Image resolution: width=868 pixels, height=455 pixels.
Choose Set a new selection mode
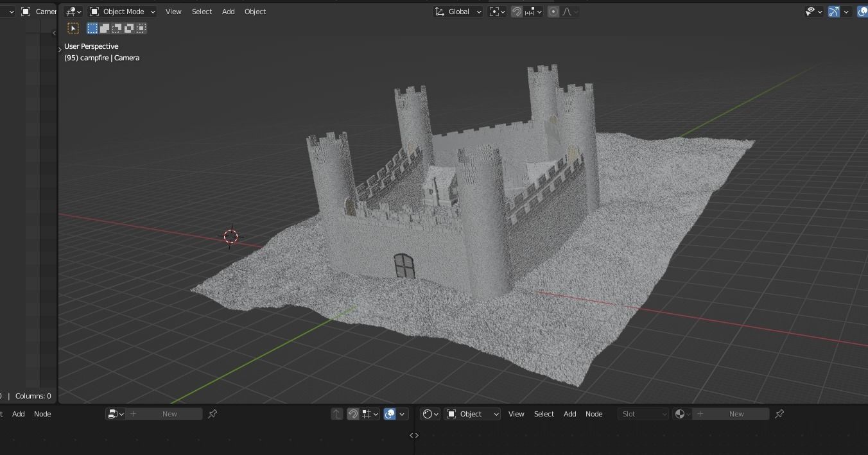click(x=92, y=28)
